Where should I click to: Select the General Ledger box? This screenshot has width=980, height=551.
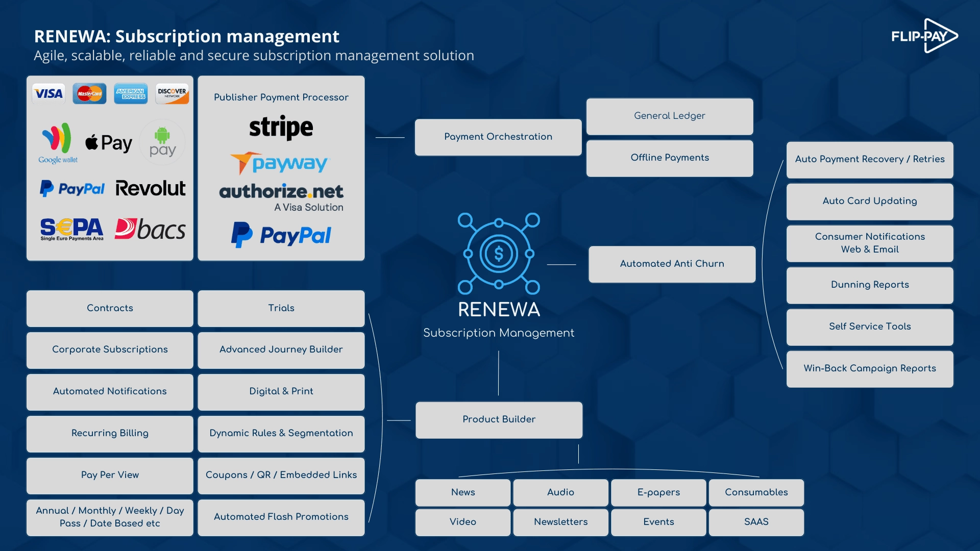pyautogui.click(x=670, y=116)
